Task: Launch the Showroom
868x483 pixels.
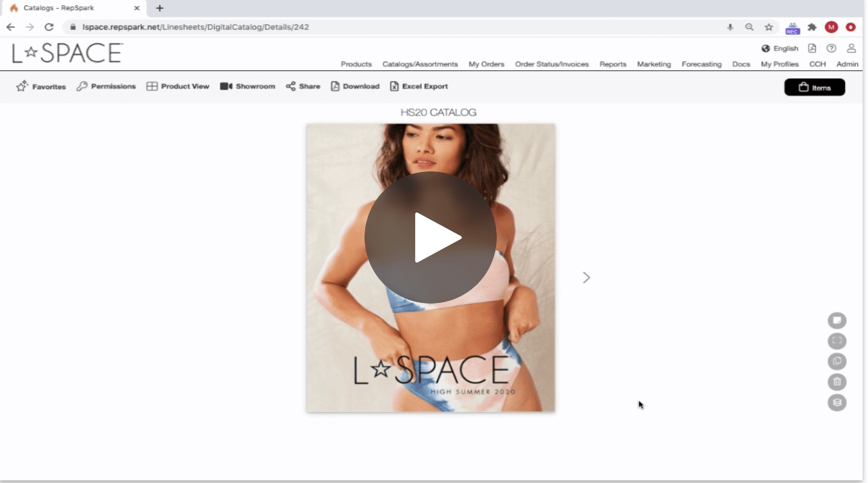Action: (248, 86)
